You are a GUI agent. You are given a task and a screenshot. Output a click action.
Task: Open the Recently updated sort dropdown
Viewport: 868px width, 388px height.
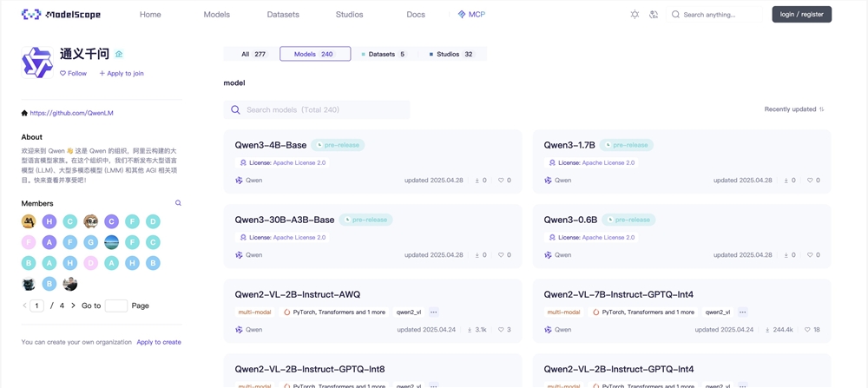point(794,109)
